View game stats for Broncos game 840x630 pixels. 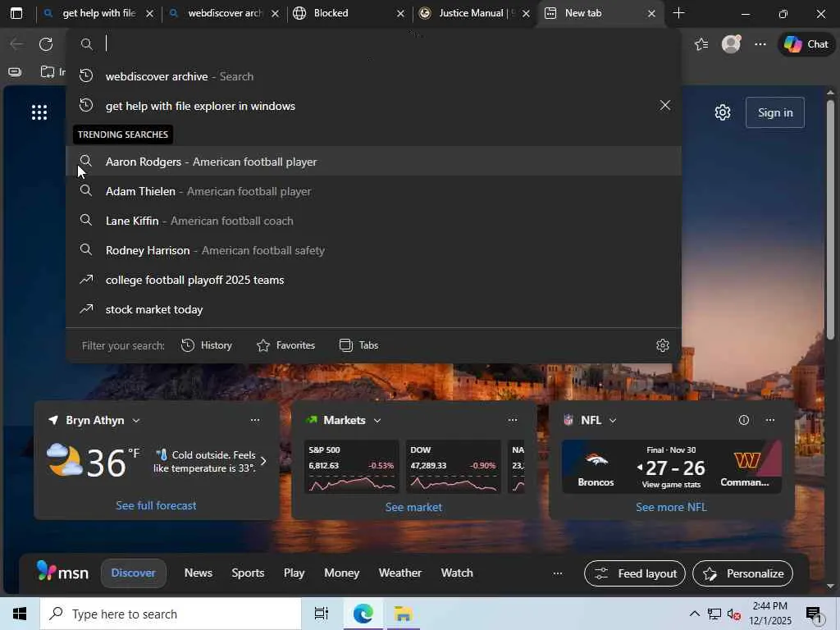(671, 485)
